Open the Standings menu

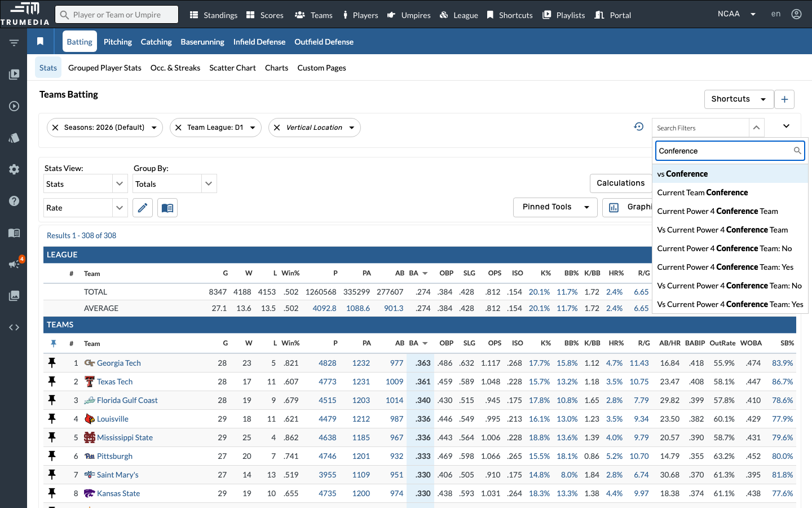pos(214,15)
